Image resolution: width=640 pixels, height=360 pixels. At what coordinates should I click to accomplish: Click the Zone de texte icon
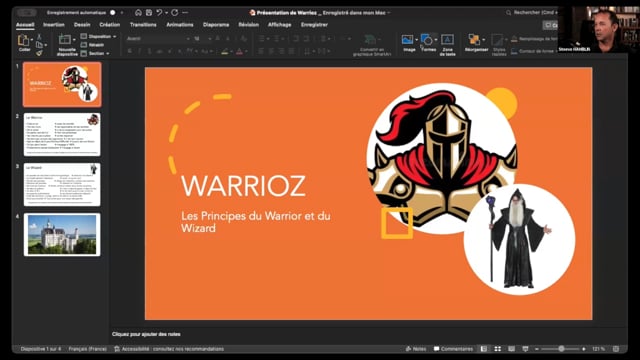(447, 40)
